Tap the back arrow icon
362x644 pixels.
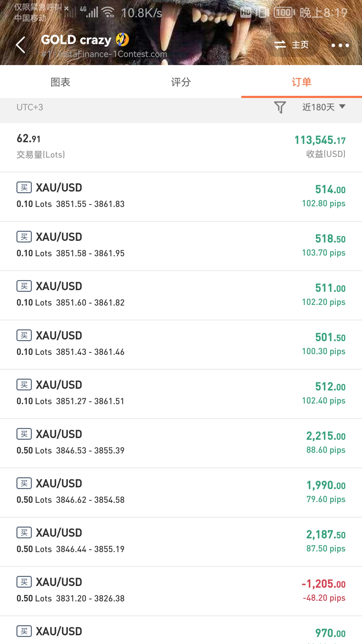point(21,45)
